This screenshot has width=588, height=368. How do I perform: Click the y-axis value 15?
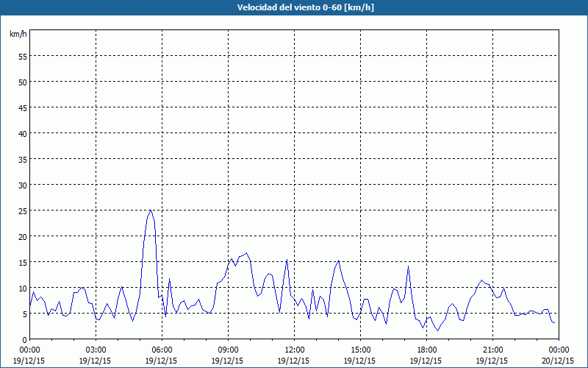(23, 263)
